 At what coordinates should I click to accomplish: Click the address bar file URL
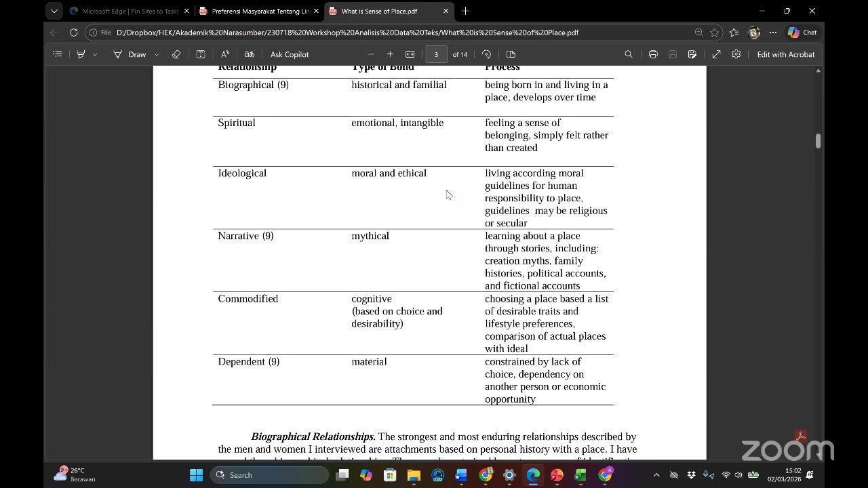pos(347,33)
